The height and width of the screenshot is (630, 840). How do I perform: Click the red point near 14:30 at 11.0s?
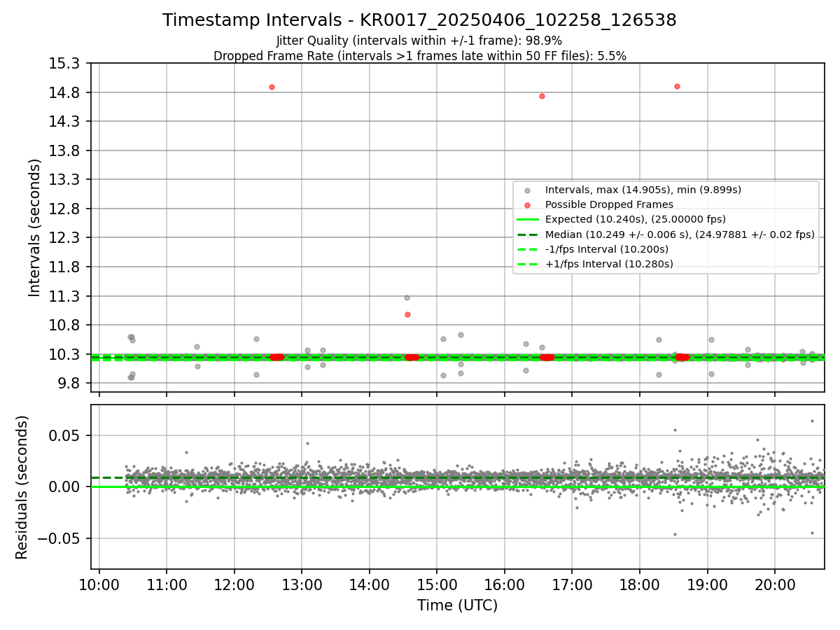(407, 314)
